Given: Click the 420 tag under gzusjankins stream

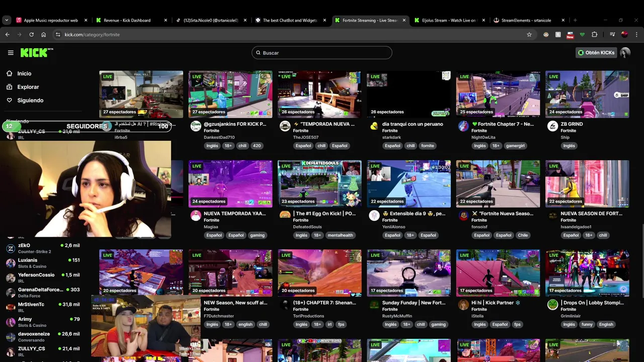Looking at the screenshot, I should click(x=257, y=146).
